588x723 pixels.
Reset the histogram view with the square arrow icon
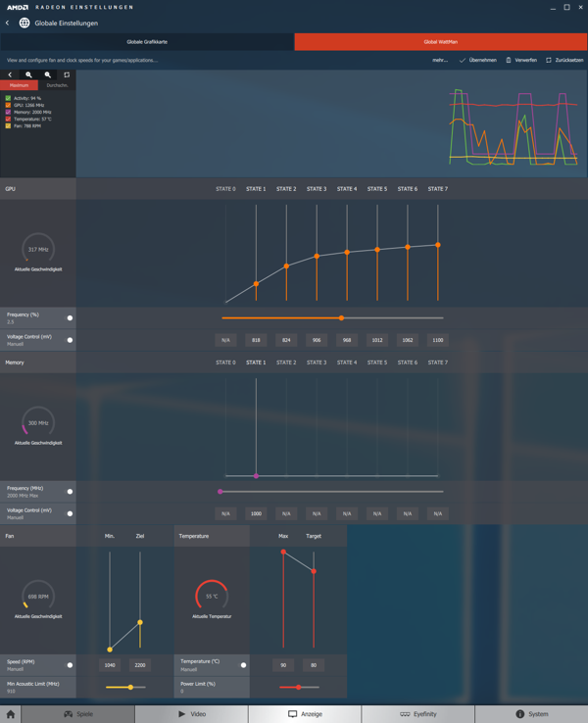point(67,74)
